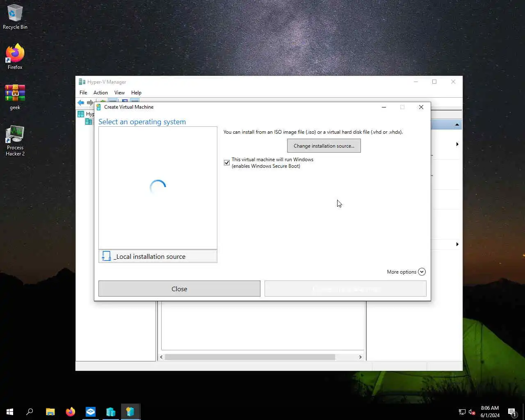Image resolution: width=525 pixels, height=420 pixels.
Task: Open taskbar Search
Action: 30,411
